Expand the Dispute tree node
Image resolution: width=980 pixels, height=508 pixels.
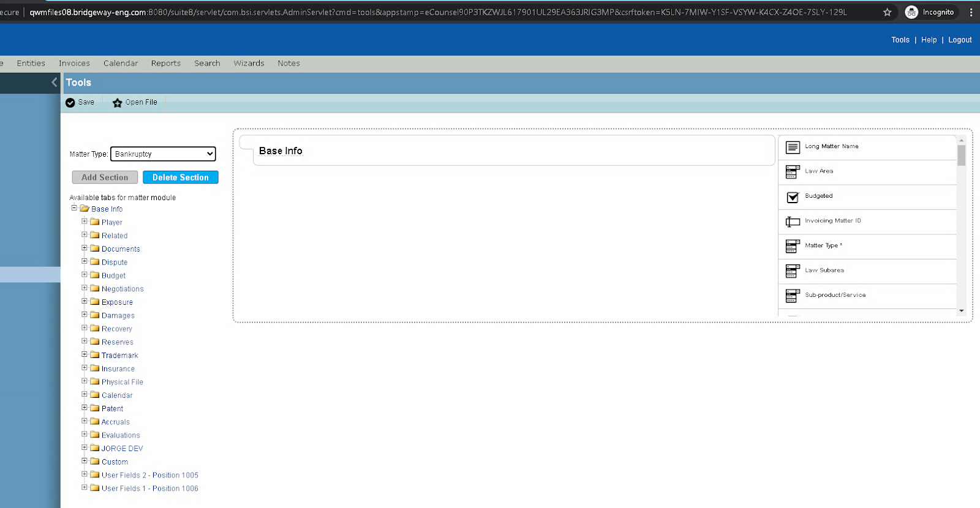pyautogui.click(x=85, y=261)
